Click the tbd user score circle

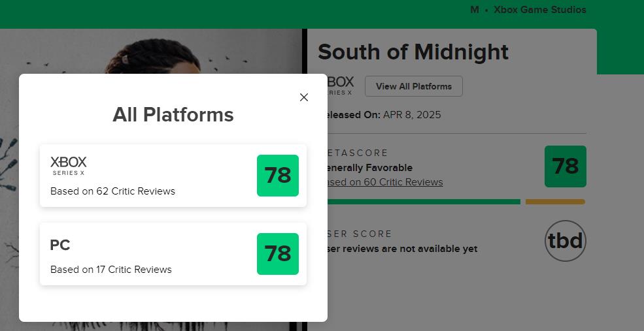[566, 241]
